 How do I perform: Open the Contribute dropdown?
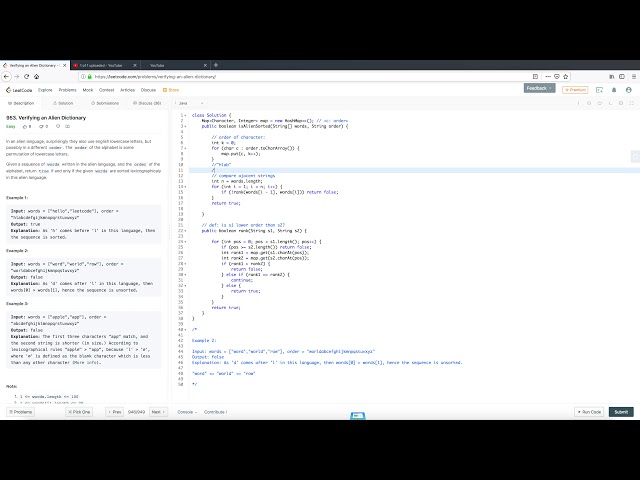pos(215,412)
